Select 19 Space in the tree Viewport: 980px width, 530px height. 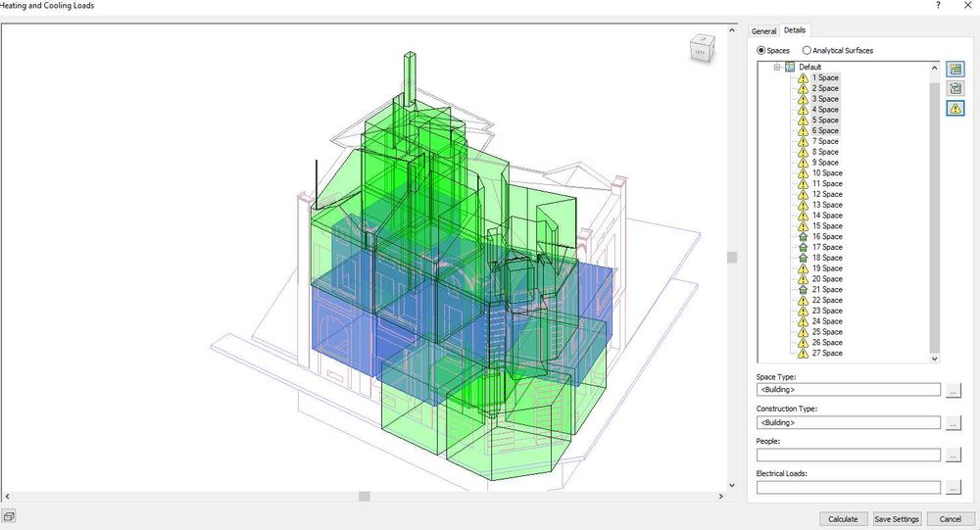click(827, 268)
